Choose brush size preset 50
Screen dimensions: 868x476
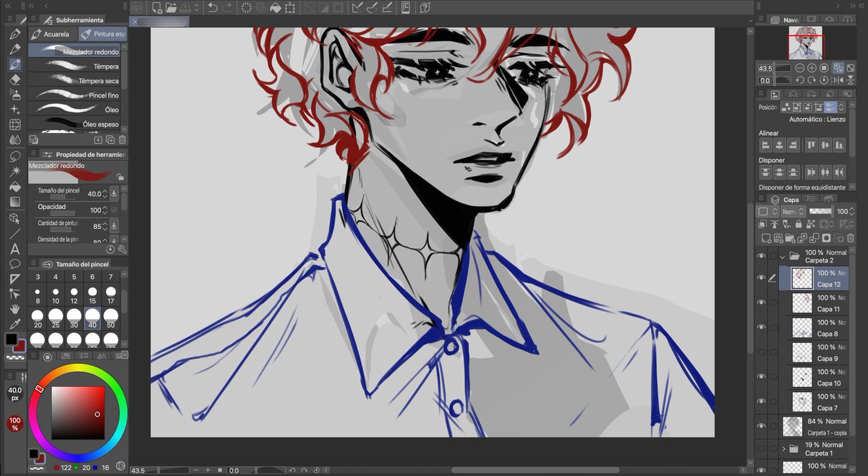(x=111, y=319)
